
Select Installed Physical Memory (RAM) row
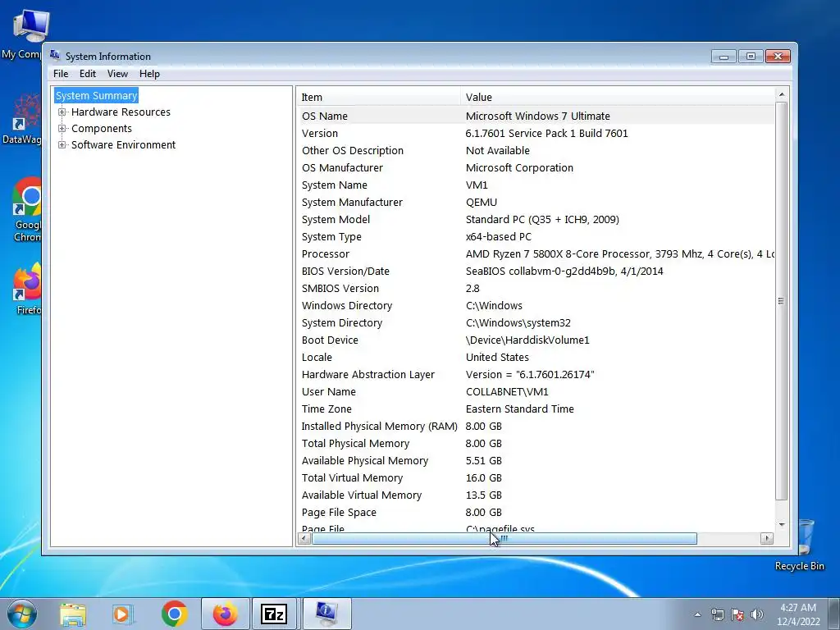click(536, 426)
